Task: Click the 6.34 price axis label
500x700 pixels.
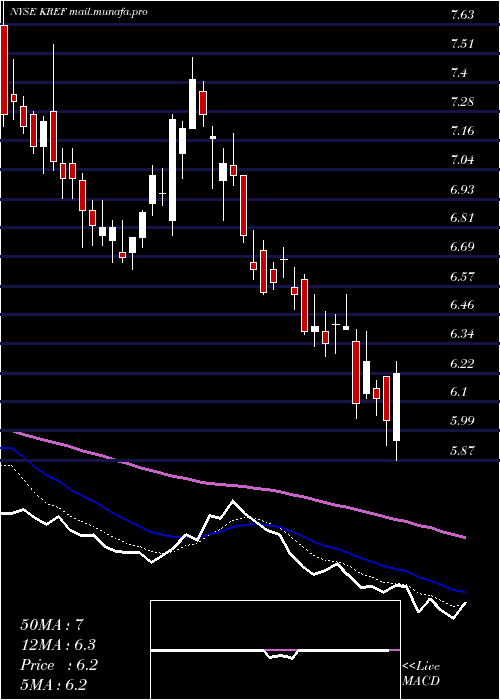Action: coord(462,334)
